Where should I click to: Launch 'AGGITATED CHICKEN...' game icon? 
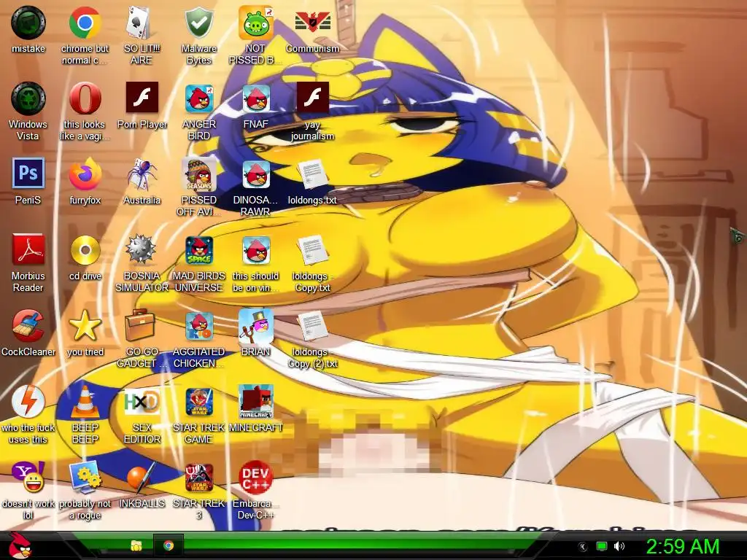point(198,326)
